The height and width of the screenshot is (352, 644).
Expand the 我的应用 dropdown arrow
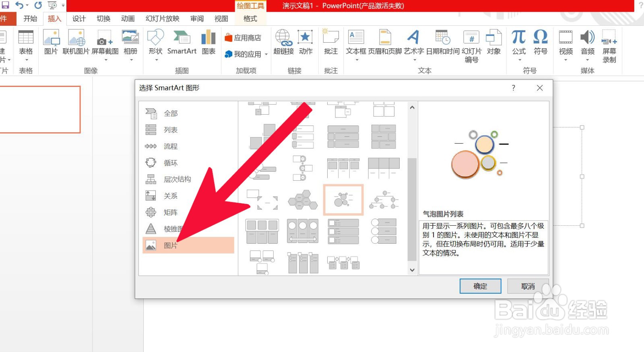[266, 54]
